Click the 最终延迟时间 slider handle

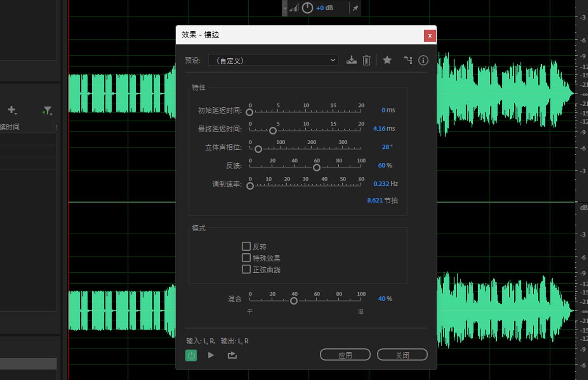tap(273, 131)
